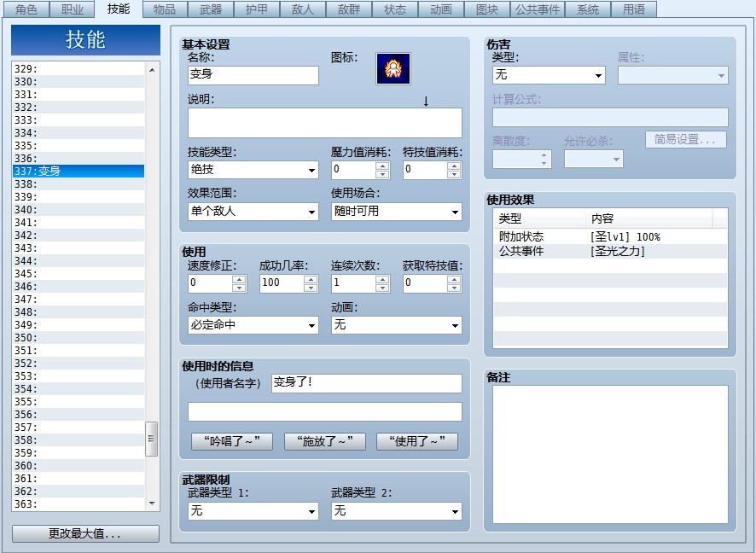Increase 魔力值消耗 with the up arrow

[x=382, y=166]
